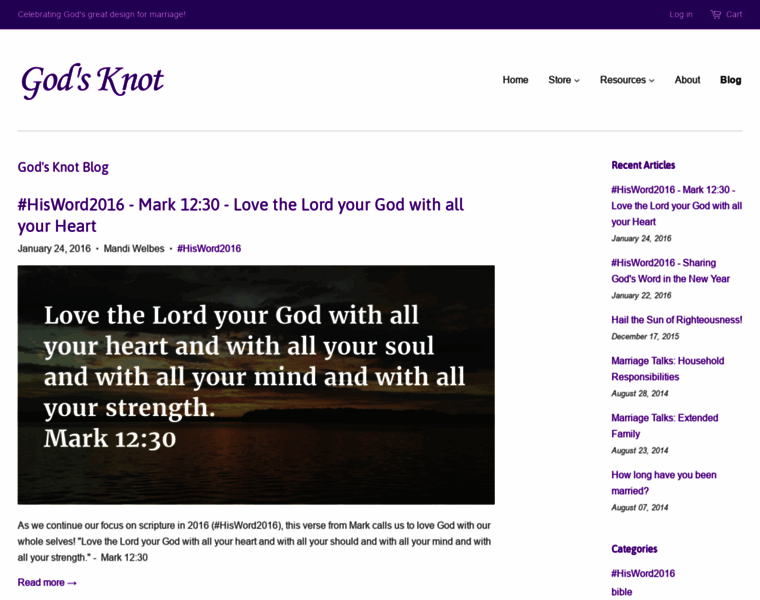The image size is (760, 600).
Task: Expand the Resources dropdown menu
Action: click(627, 80)
